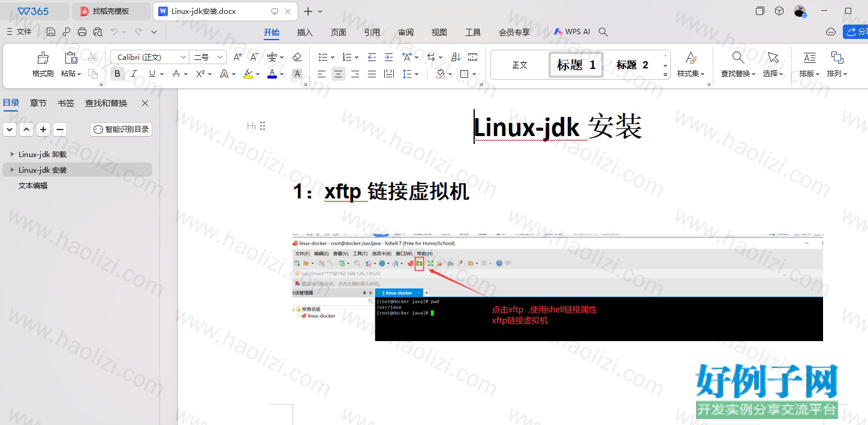
Task: Open the line spacing dropdown
Action: (x=417, y=74)
